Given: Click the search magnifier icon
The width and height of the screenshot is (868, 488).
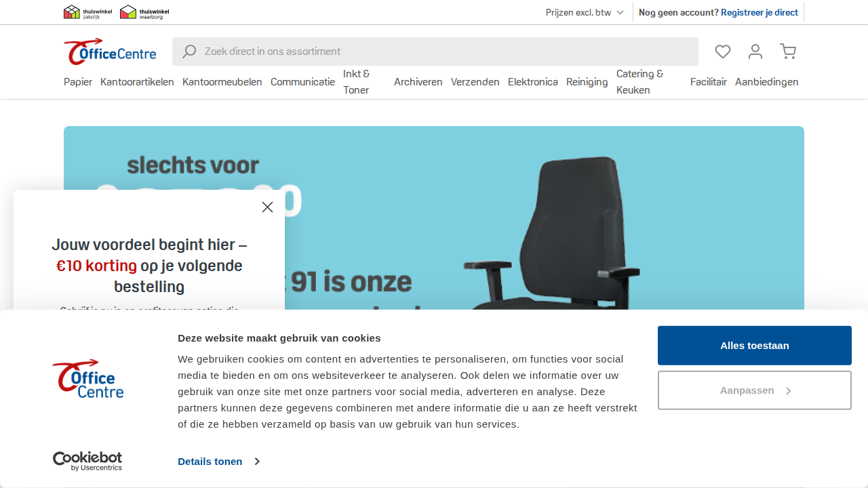Looking at the screenshot, I should 189,52.
